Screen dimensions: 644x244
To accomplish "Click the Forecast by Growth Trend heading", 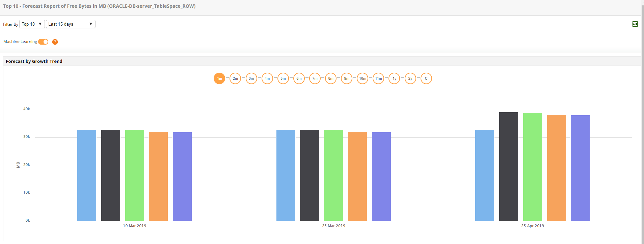I will click(x=34, y=61).
